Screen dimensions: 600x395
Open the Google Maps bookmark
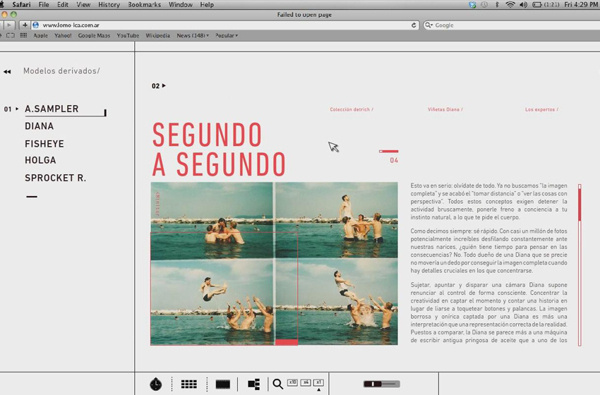[94, 36]
